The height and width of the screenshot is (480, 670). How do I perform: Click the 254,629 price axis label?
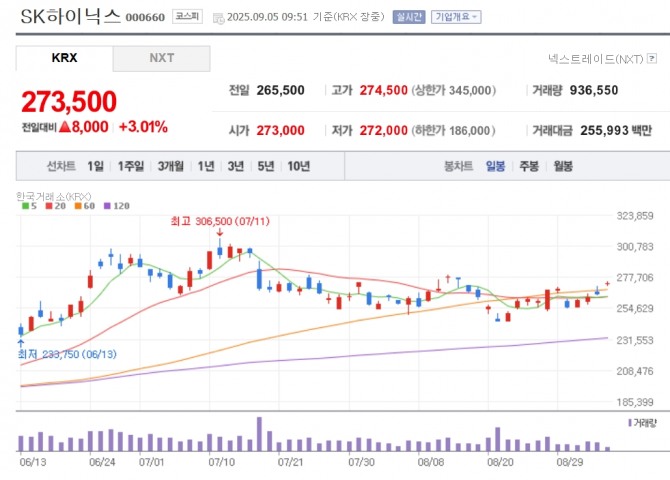pyautogui.click(x=635, y=308)
